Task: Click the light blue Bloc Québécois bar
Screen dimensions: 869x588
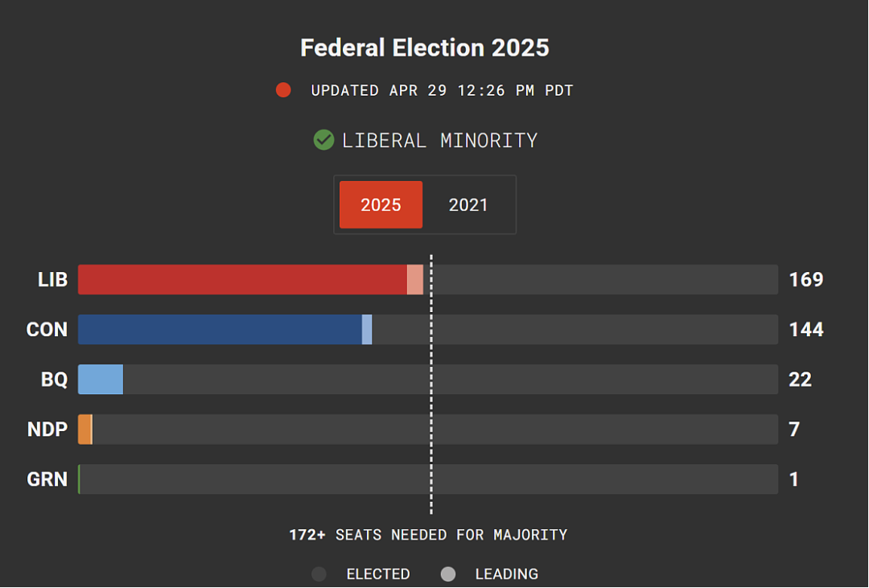Action: tap(101, 380)
